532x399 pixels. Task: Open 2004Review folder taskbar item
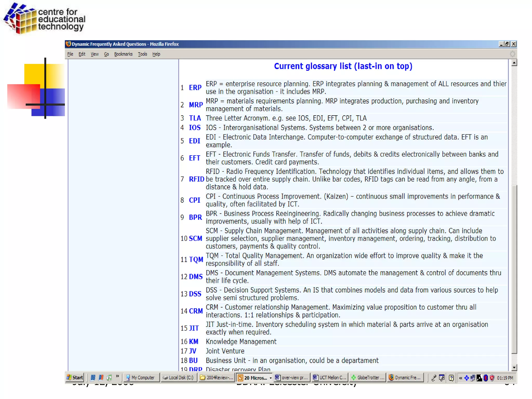pos(217,377)
